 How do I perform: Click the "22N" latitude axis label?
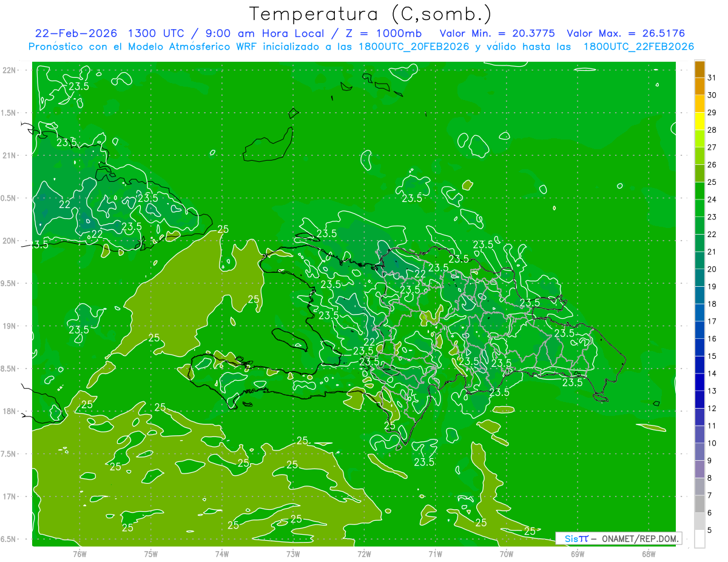[x=10, y=70]
